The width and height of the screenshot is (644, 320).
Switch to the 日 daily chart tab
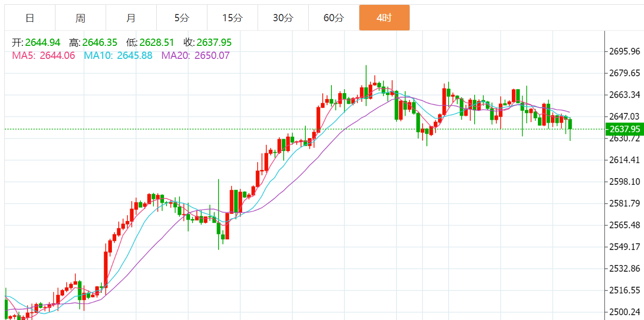(x=30, y=18)
